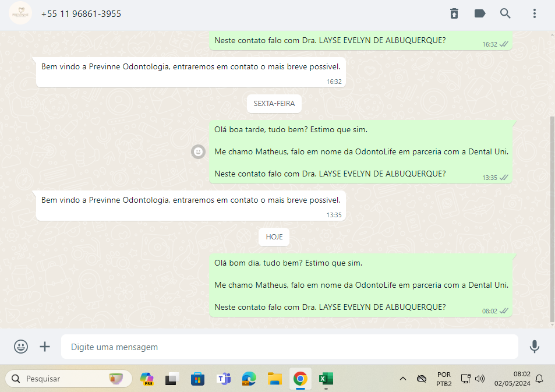Open Microsoft Edge from taskbar
555x392 pixels.
pos(249,379)
